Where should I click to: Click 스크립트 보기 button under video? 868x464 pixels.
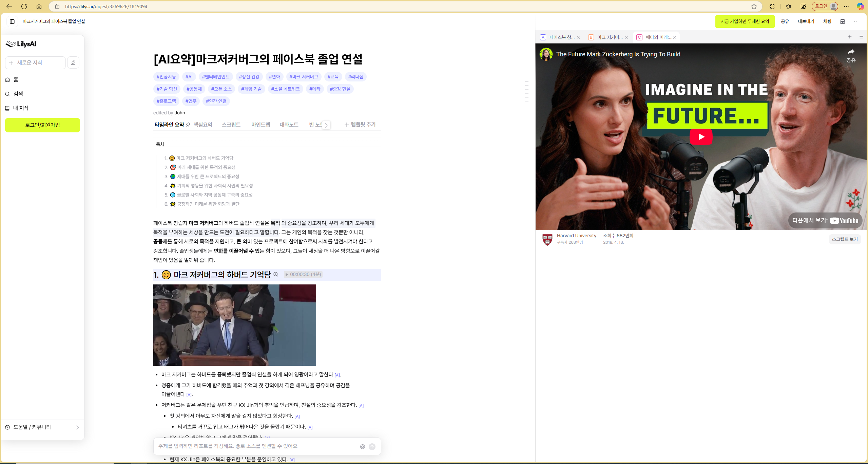pos(845,239)
